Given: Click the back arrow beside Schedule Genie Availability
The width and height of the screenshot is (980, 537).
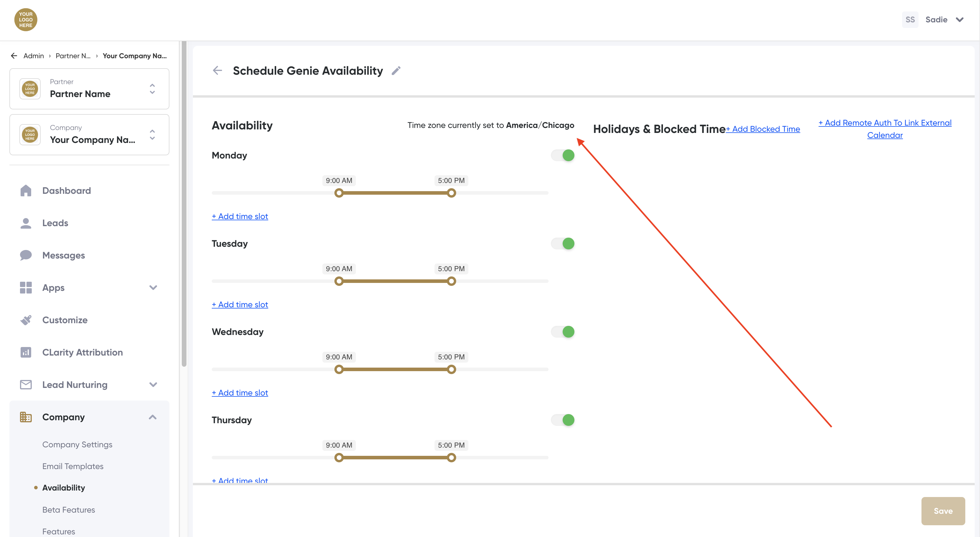Looking at the screenshot, I should [217, 70].
